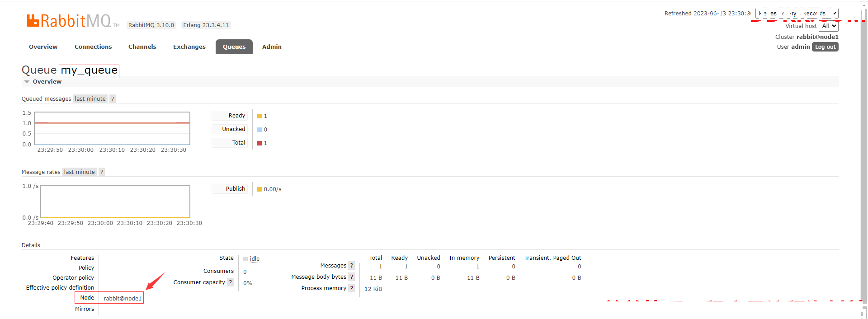This screenshot has width=868, height=319.
Task: Click the Effective policy definition label
Action: click(x=60, y=288)
